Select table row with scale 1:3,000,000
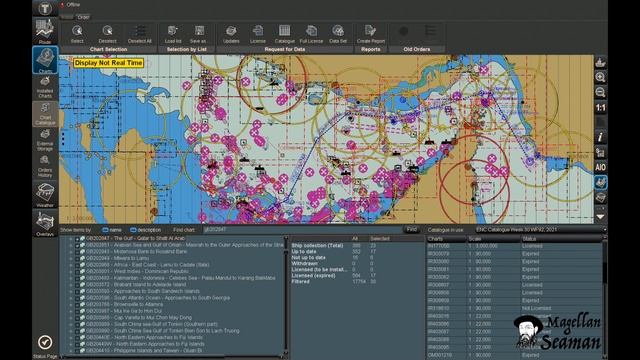This screenshot has width=640, height=360. point(514,246)
